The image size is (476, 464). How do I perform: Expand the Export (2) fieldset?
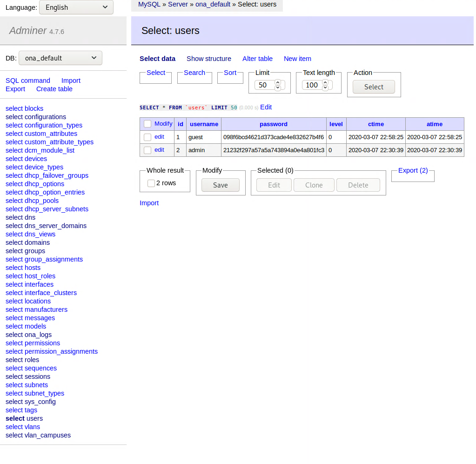[413, 171]
